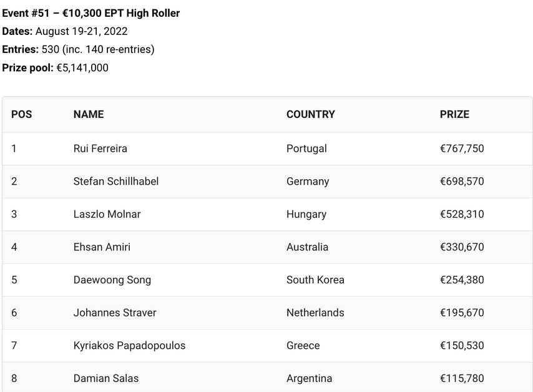This screenshot has height=392, width=533.
Task: Click the Entries 530 line of text
Action: point(78,50)
